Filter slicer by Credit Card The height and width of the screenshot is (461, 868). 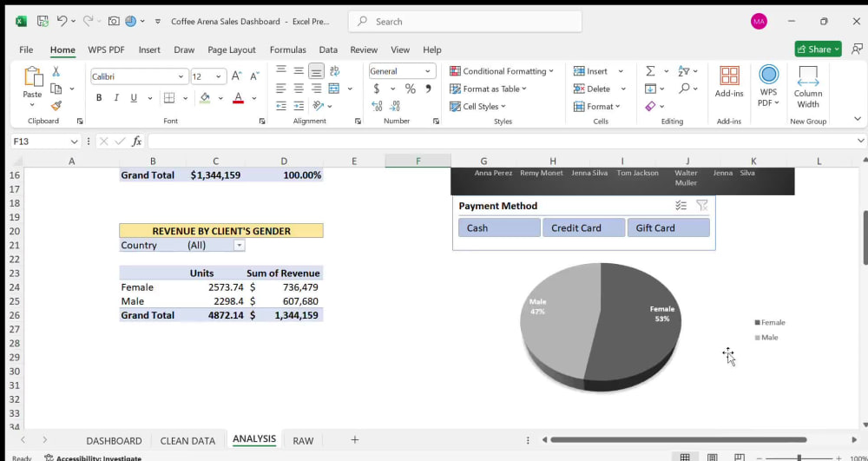[583, 227]
